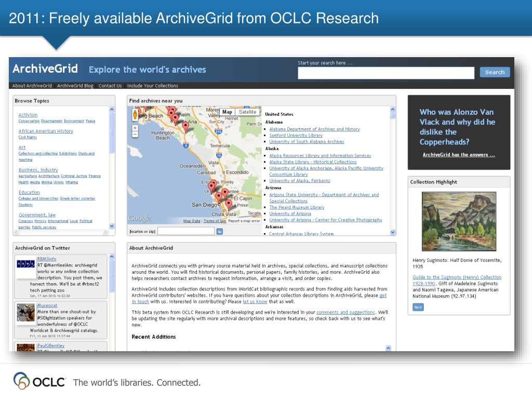Click the Interstate 215 shield on map
The height and width of the screenshot is (399, 532).
click(218, 131)
